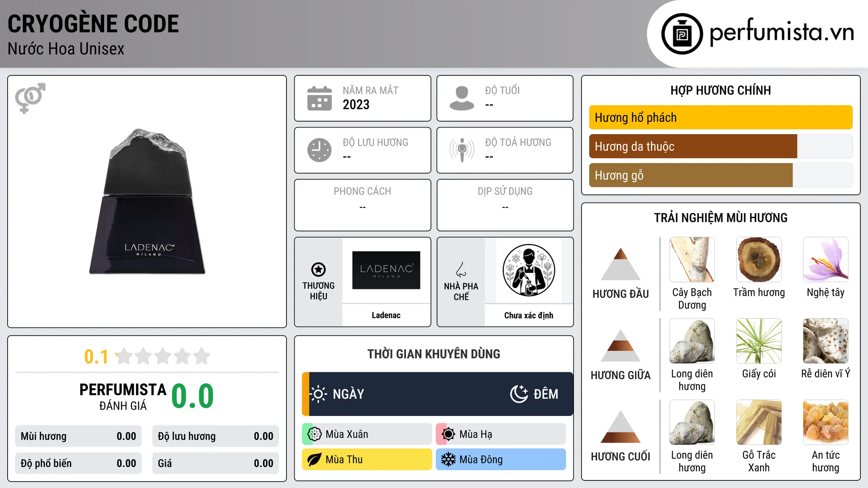The width and height of the screenshot is (868, 488).
Task: Open the Rễ diên vĩ Ý note image
Action: tap(826, 341)
